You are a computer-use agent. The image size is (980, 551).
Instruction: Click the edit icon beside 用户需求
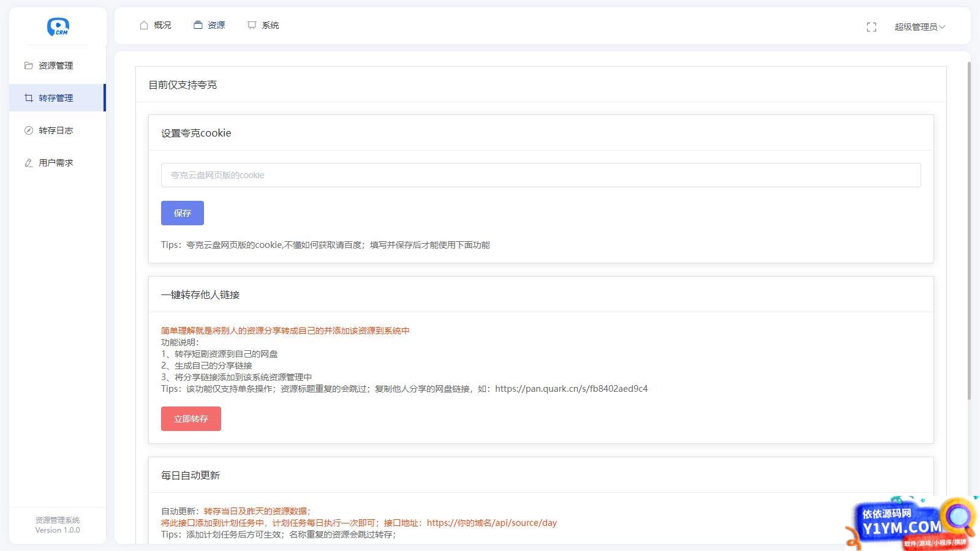pos(28,163)
